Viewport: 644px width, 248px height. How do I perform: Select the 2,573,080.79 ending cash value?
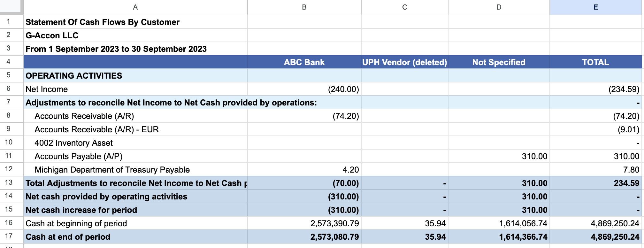[304, 236]
